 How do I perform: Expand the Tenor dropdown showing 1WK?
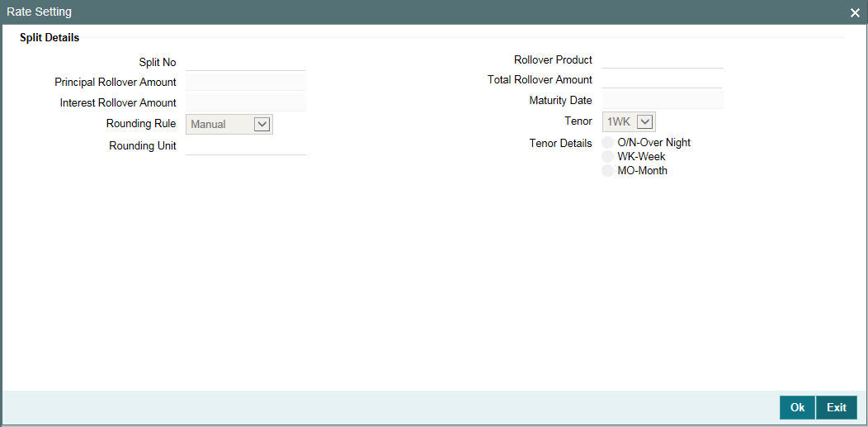pos(629,121)
